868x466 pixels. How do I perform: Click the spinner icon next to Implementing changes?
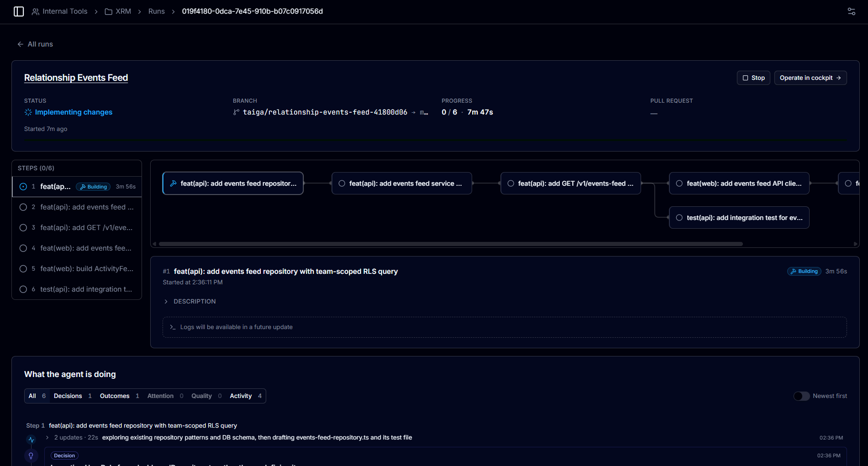pos(28,112)
